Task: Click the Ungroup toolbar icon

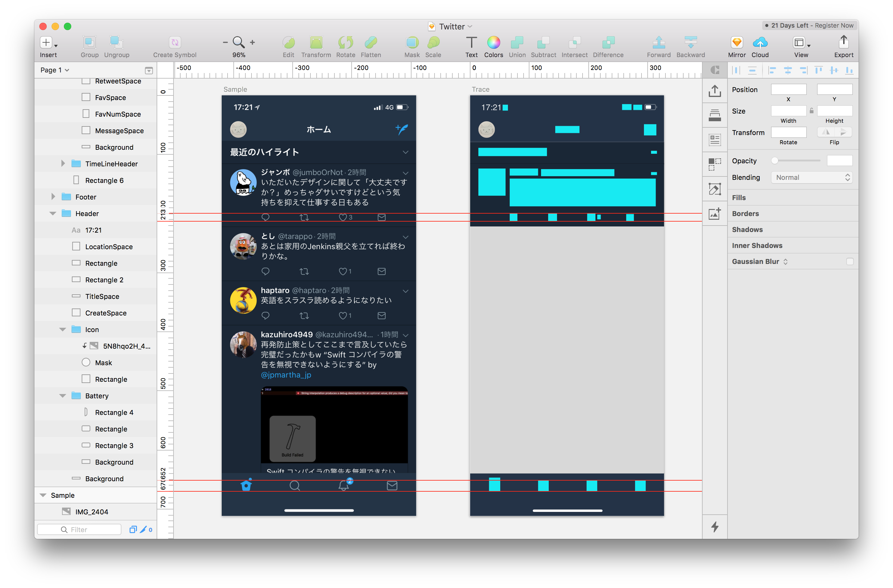Action: 116,42
